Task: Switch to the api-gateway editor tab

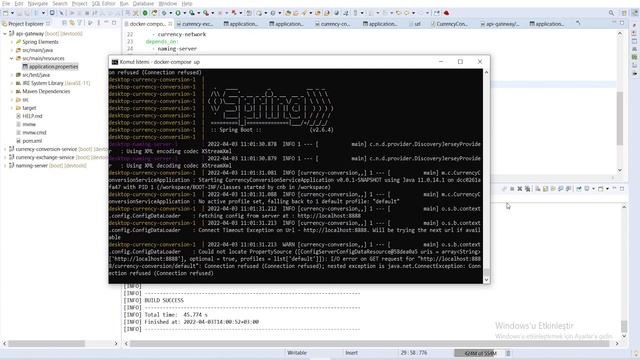Action: point(500,24)
